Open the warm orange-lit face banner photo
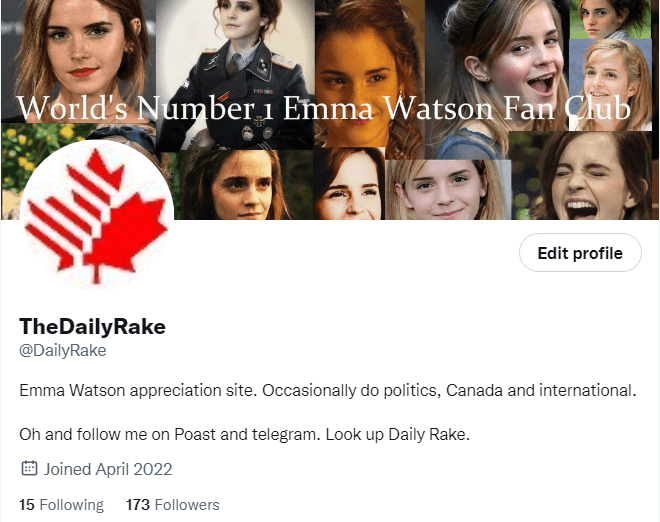Viewport: 660px width, 522px height. click(x=370, y=74)
